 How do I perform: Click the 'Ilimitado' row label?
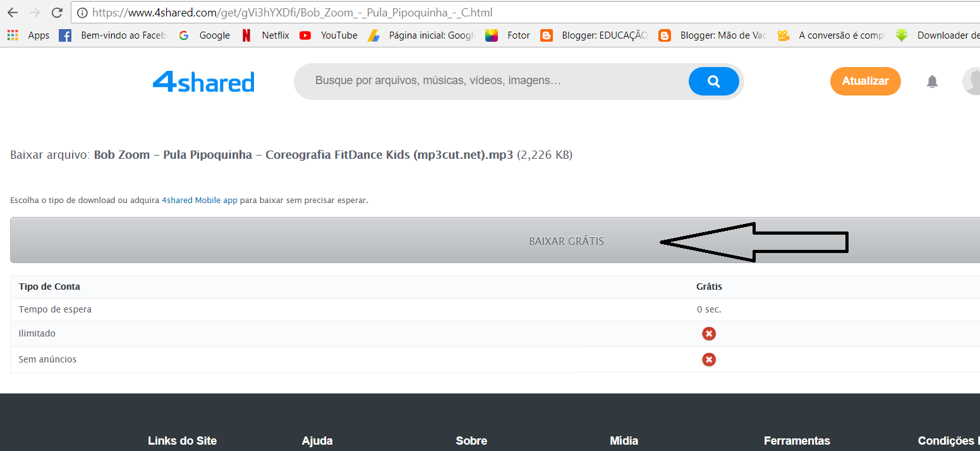click(37, 333)
